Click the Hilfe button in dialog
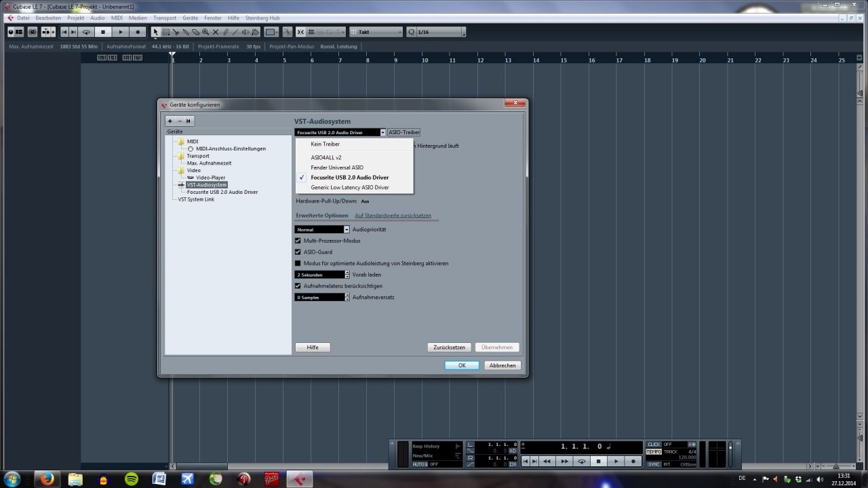 click(x=313, y=347)
